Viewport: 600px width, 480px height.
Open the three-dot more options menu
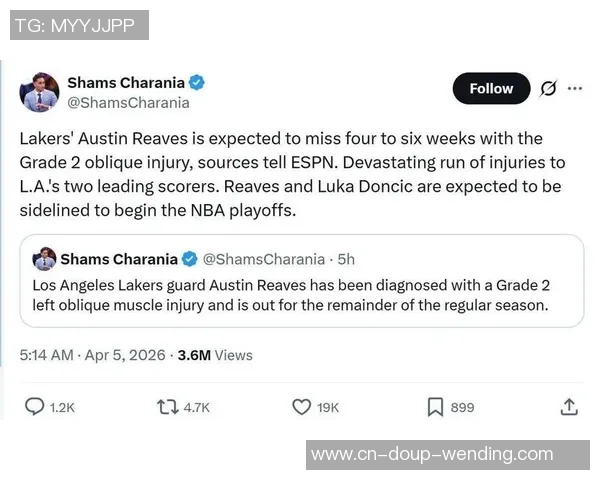[x=575, y=88]
